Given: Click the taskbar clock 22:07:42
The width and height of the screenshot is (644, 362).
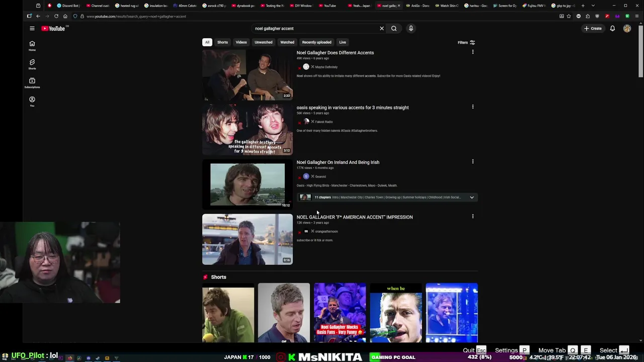Looking at the screenshot, I should point(580,357).
